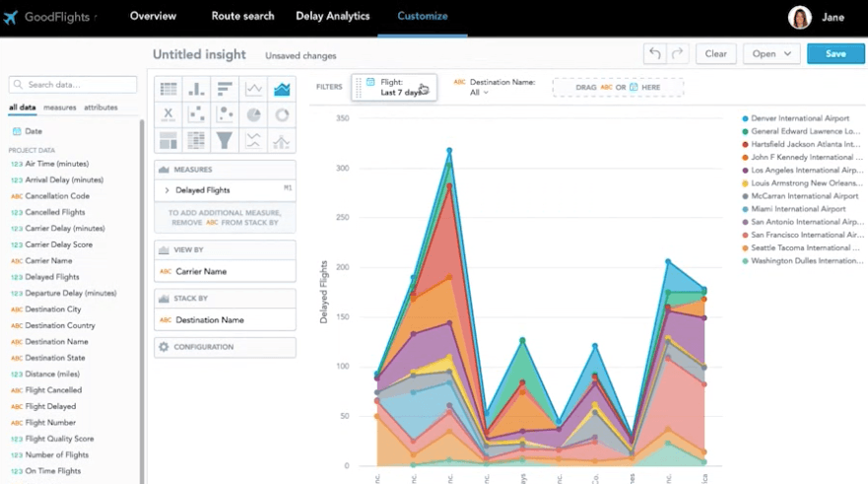This screenshot has height=484, width=868.
Task: Click the magnifier icon in search field
Action: [19, 84]
